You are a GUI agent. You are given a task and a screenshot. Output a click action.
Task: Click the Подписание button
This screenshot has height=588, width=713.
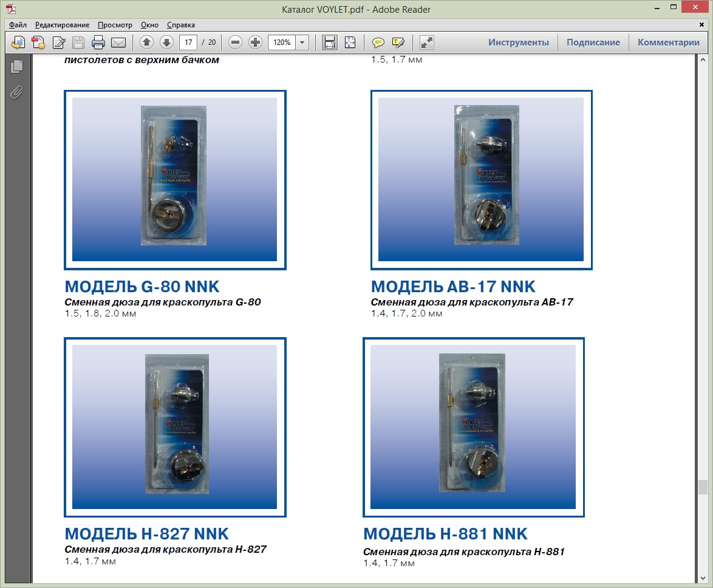[593, 43]
